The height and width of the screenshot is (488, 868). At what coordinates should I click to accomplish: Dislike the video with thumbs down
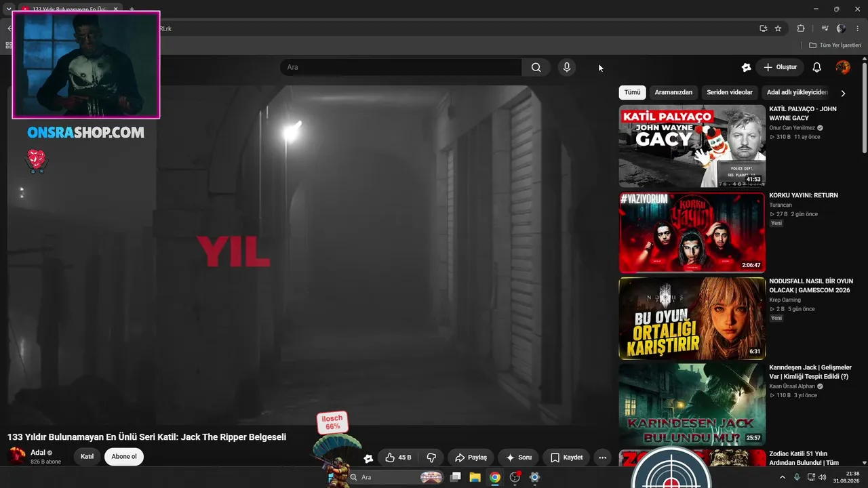pyautogui.click(x=431, y=457)
